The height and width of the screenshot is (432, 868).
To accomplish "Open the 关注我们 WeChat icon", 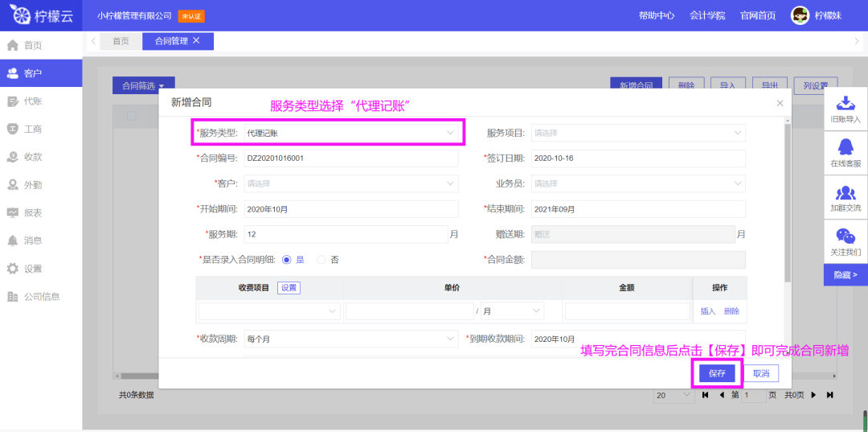I will (x=845, y=236).
